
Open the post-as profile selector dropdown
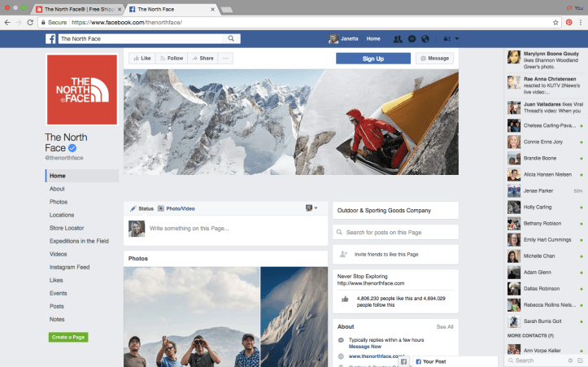[x=311, y=208]
